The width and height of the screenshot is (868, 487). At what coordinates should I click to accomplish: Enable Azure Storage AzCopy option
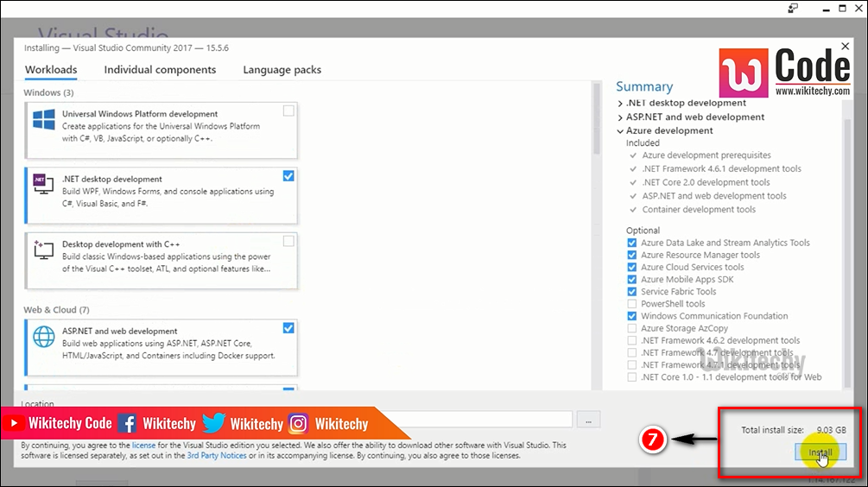point(632,328)
